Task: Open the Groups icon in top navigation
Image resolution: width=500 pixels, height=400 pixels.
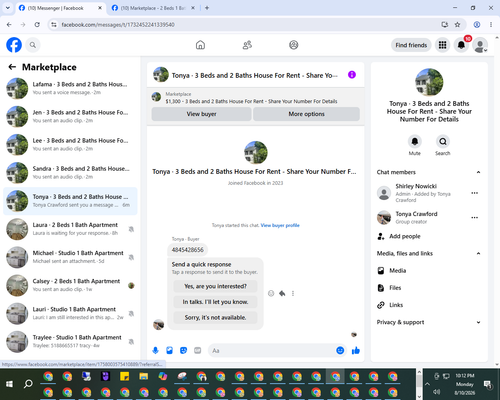Action: 294,45
